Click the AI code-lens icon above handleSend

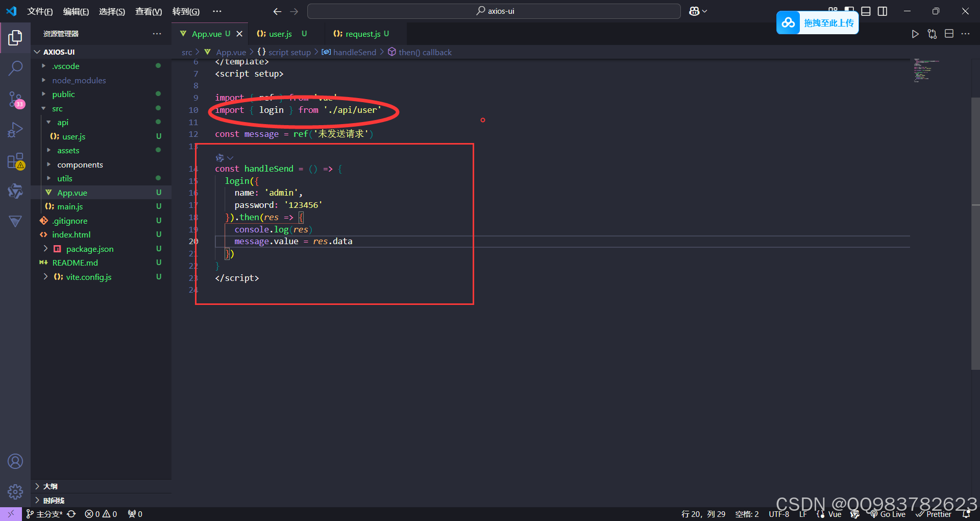[220, 158]
